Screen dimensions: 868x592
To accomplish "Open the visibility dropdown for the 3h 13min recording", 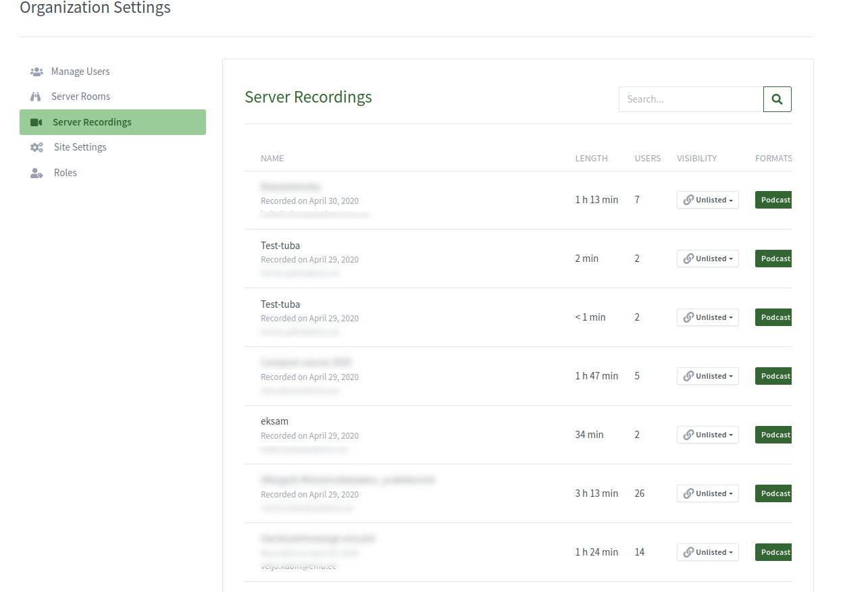I will [x=707, y=493].
